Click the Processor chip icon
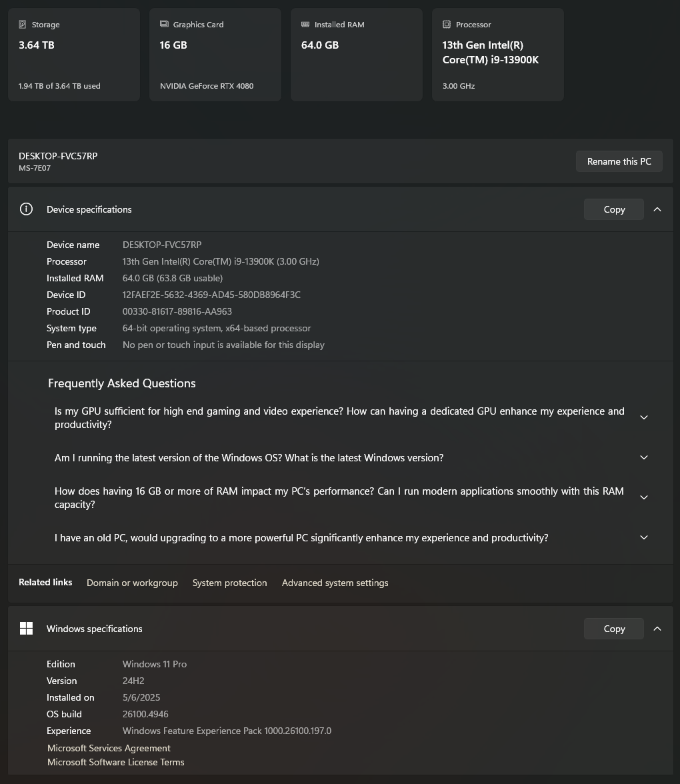 click(447, 25)
